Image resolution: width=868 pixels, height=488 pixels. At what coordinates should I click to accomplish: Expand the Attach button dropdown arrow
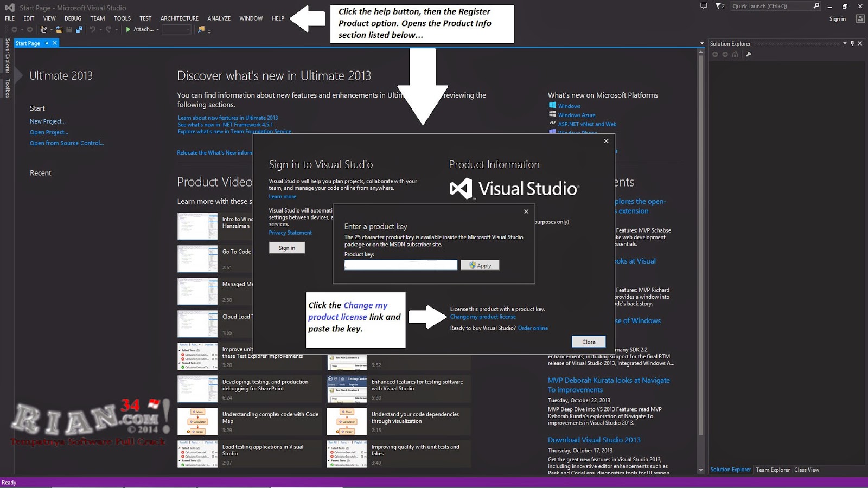158,29
